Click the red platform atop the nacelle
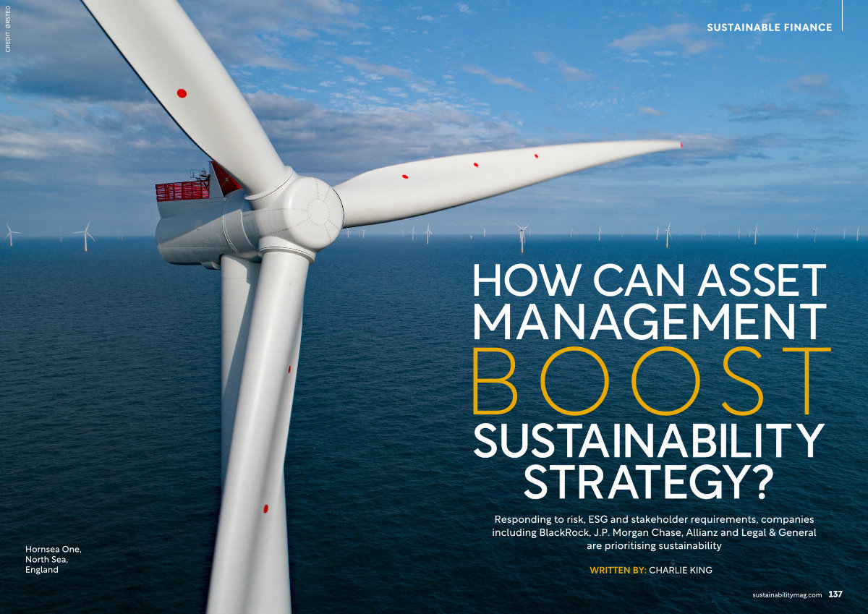 click(x=182, y=191)
